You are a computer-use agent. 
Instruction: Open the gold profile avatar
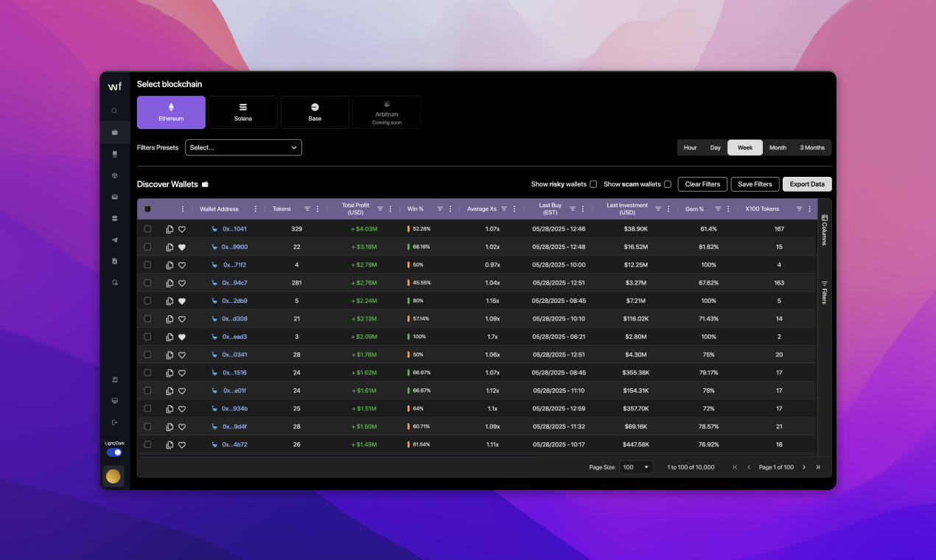(x=113, y=476)
